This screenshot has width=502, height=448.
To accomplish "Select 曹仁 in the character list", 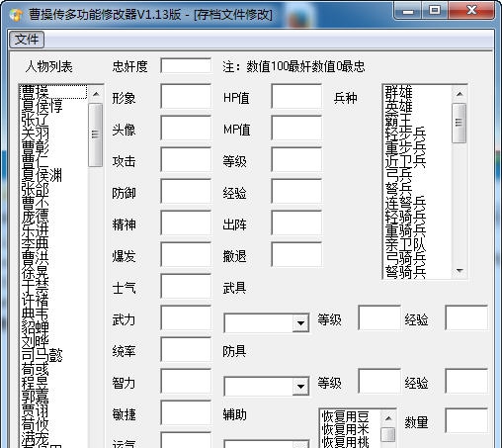I will [53, 161].
